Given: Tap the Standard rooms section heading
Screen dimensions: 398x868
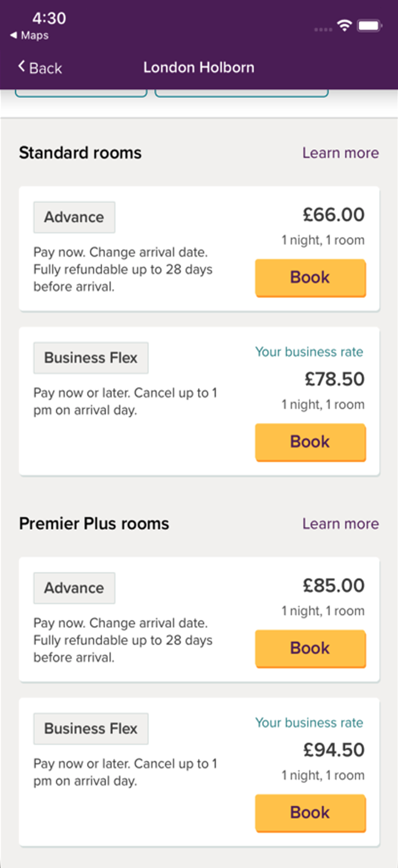Looking at the screenshot, I should click(x=80, y=153).
